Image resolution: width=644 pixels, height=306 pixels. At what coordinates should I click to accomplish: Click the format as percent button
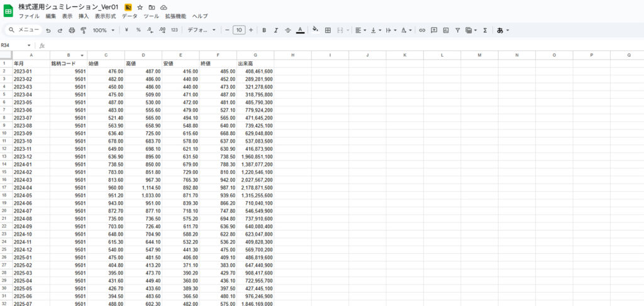coord(138,30)
